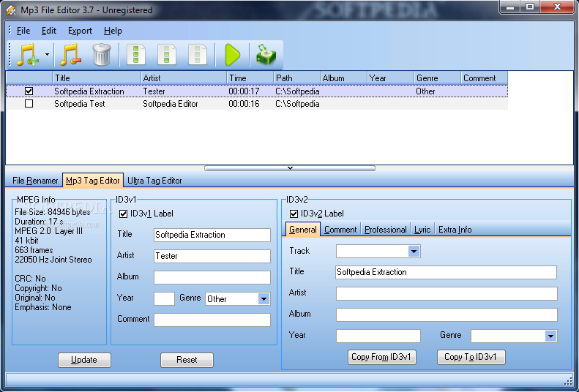Uncheck the Softpedia Extraction row checkbox
Viewport: 579px width, 392px height.
(x=29, y=91)
